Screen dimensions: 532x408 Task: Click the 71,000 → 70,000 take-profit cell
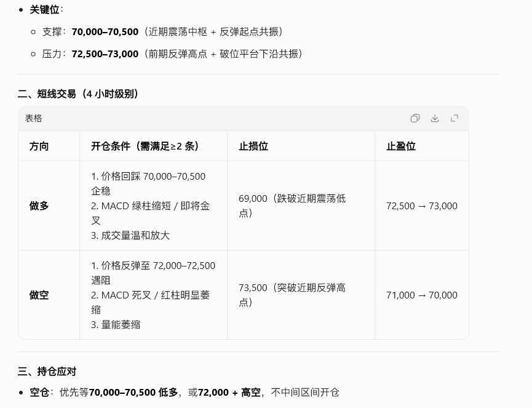coord(421,295)
